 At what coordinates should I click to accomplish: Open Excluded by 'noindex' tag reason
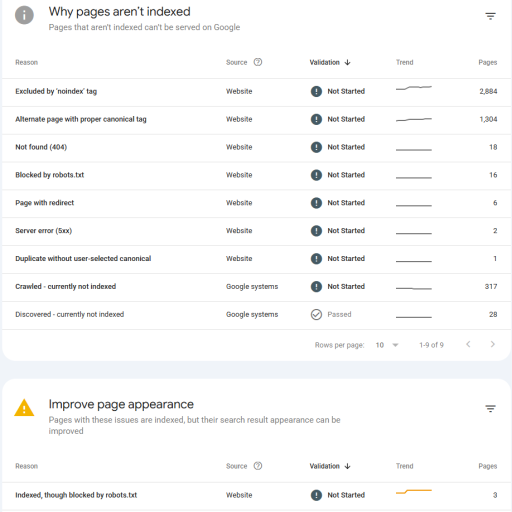pyautogui.click(x=56, y=91)
